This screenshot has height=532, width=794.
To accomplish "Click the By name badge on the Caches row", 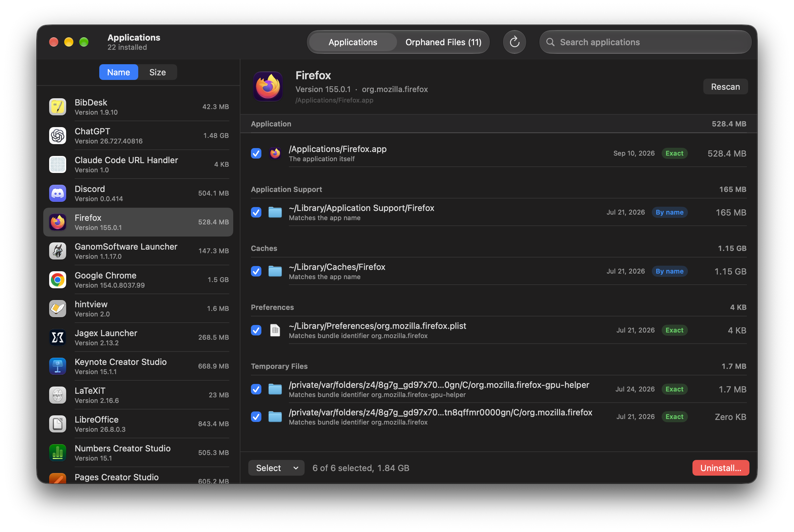I will pos(670,272).
